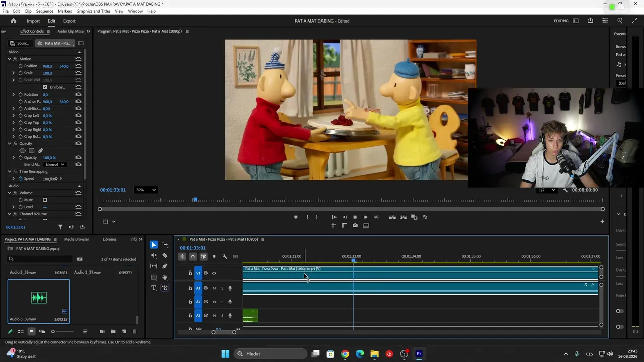Enable voice-over record on A3
The width and height of the screenshot is (644, 362).
[x=230, y=315]
